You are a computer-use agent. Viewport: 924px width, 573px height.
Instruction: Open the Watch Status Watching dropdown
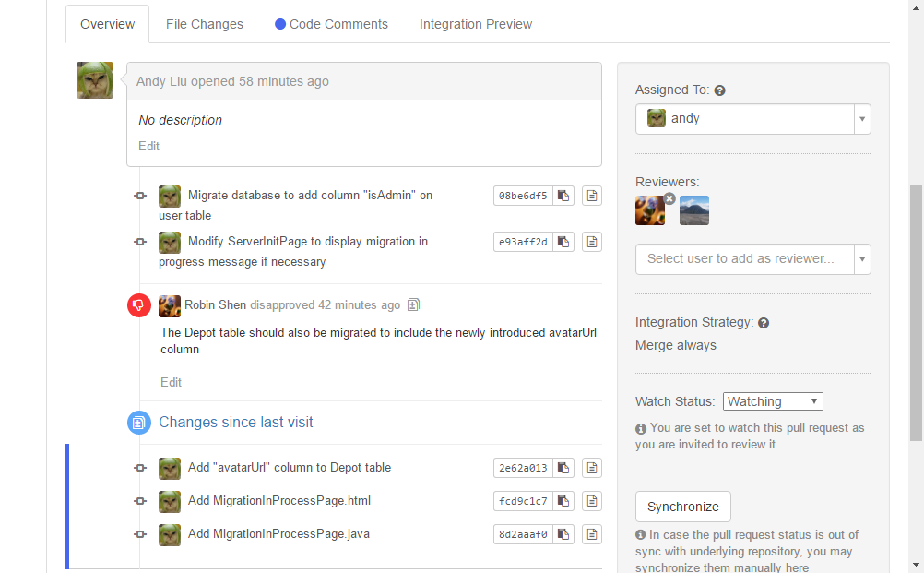tap(773, 401)
